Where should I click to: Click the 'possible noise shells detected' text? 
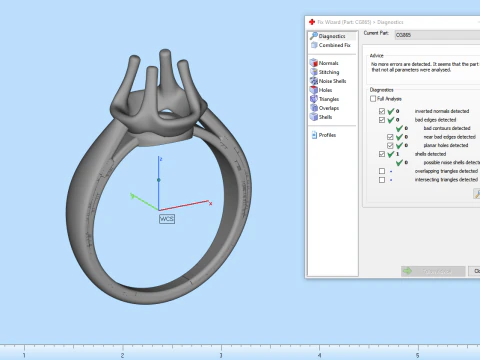(x=452, y=162)
